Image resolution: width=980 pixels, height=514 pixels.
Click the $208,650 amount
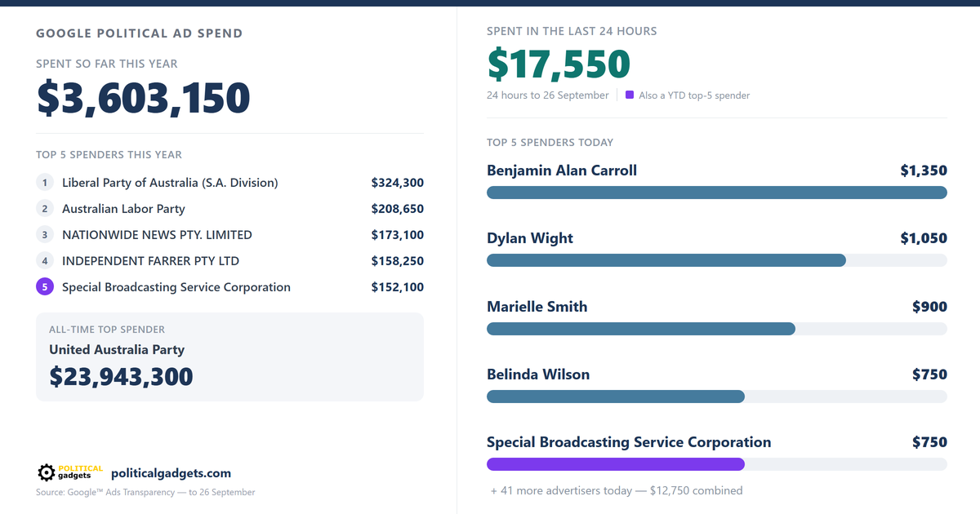pos(398,209)
